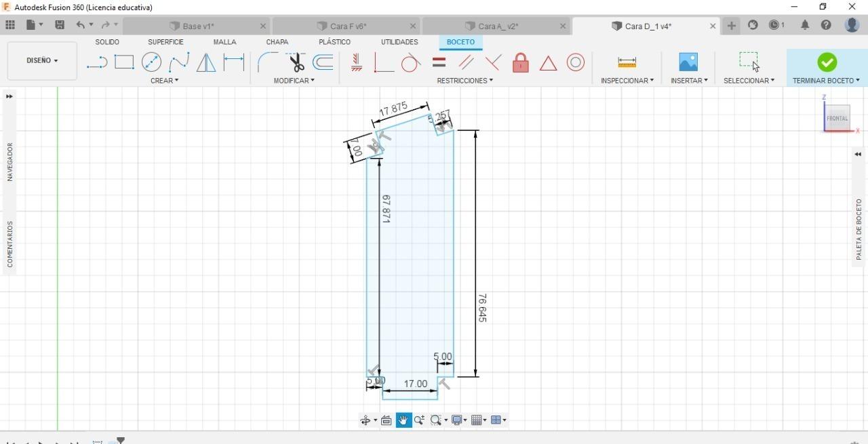Screen dimensions: 868x444
Task: Open the user profile avatar
Action: pos(852,25)
